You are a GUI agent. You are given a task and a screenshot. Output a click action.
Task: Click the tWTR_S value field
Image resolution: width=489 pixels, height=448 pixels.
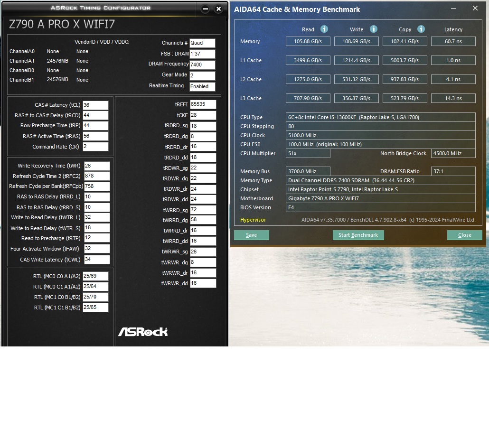pyautogui.click(x=97, y=228)
